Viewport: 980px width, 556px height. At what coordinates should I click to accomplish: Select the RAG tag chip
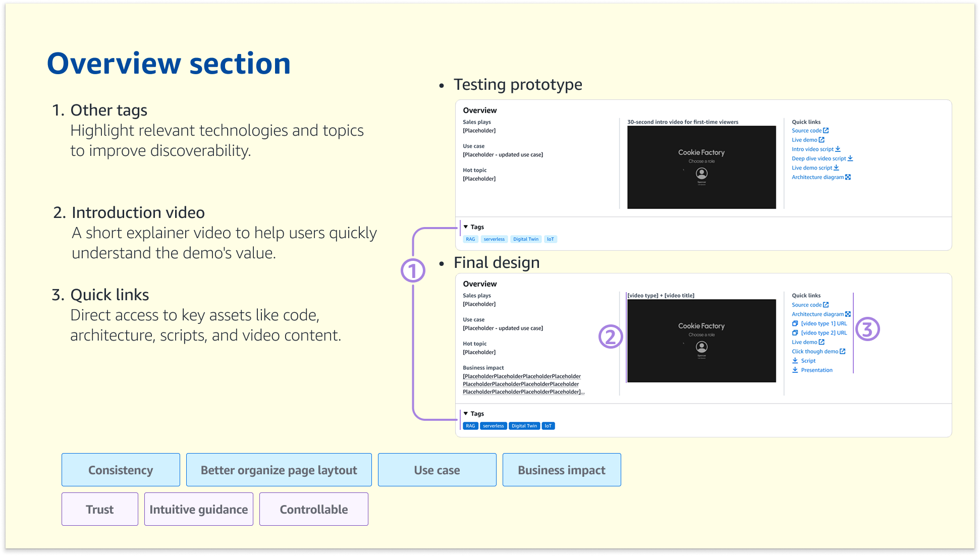click(470, 239)
